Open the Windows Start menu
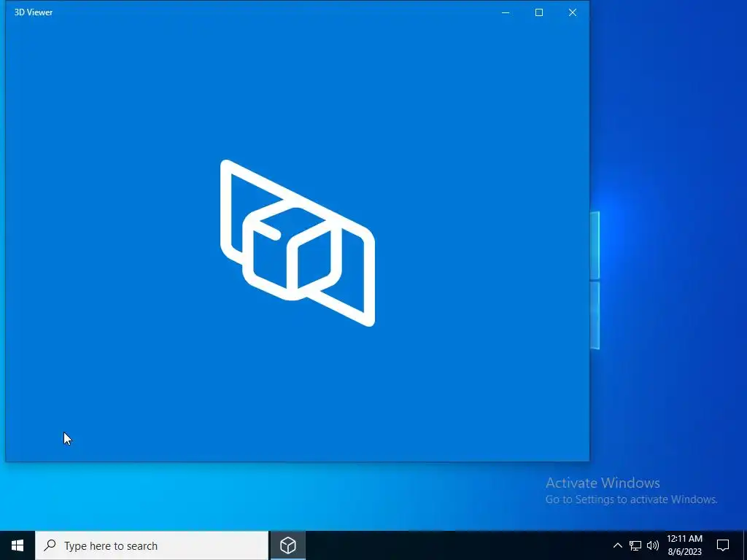The image size is (747, 560). (x=18, y=545)
